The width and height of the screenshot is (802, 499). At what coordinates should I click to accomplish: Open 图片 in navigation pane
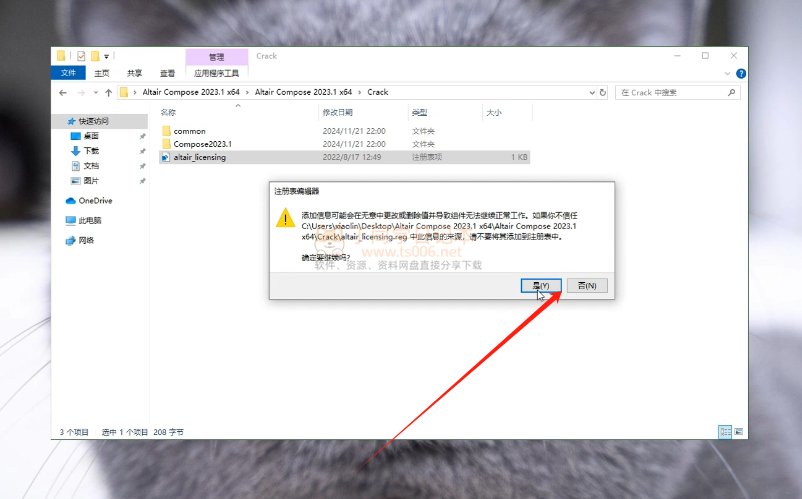[x=91, y=180]
